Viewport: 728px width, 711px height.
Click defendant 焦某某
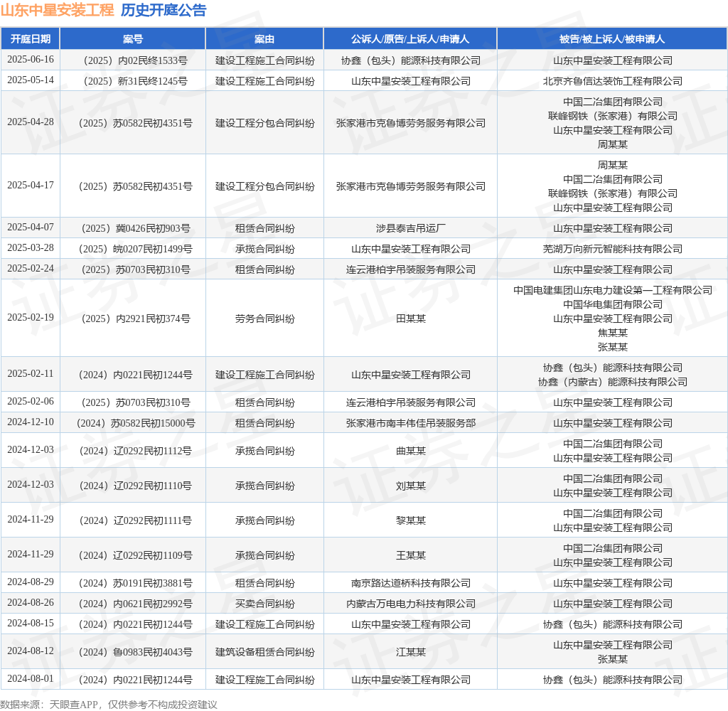[612, 333]
